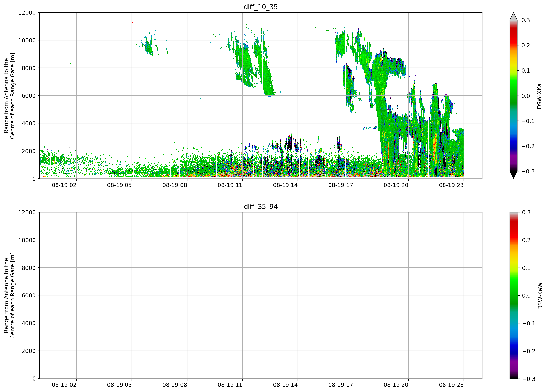Click the 4000 y-tick of diff_35_94 plot
Screen dimensions: 547x392
pos(29,323)
